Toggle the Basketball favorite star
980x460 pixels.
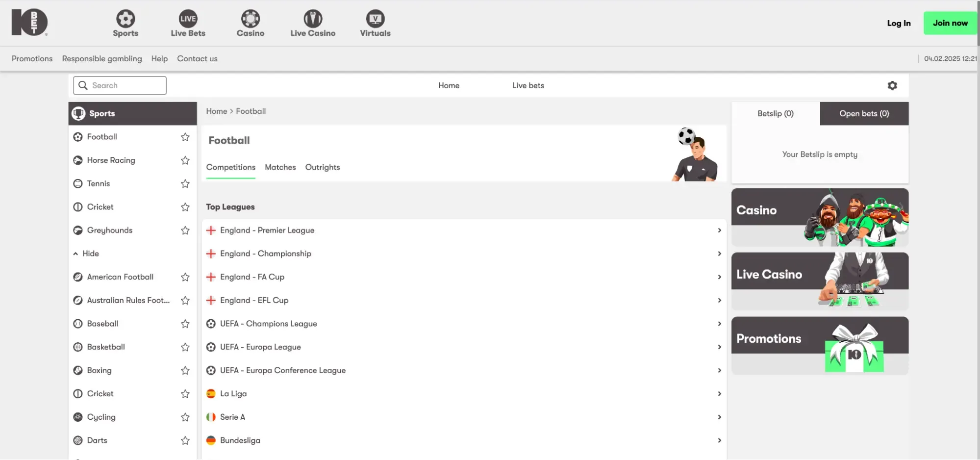(185, 347)
